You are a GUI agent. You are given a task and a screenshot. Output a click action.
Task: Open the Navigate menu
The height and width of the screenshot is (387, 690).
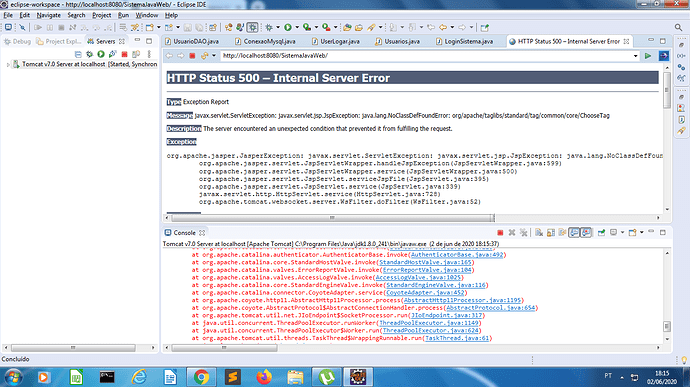point(48,15)
